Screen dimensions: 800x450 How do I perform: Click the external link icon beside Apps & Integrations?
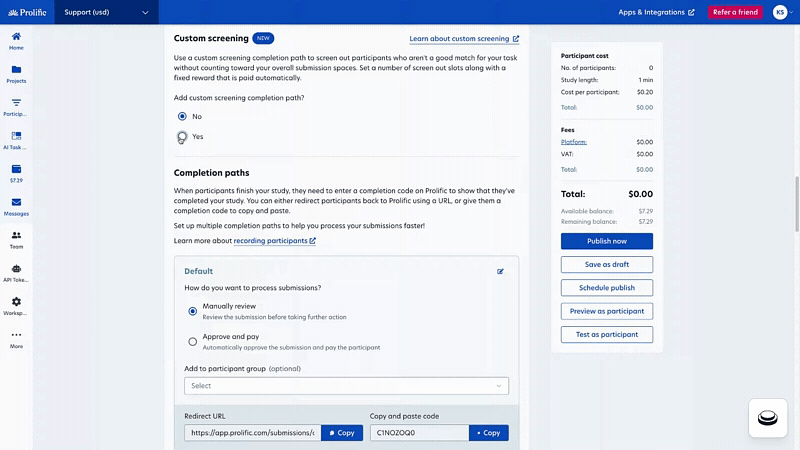tap(691, 12)
